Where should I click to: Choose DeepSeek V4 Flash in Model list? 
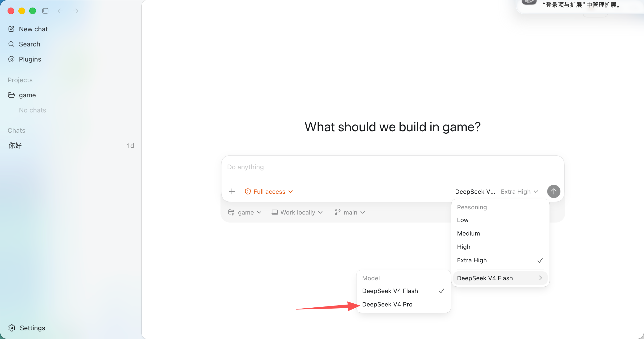pyautogui.click(x=403, y=291)
